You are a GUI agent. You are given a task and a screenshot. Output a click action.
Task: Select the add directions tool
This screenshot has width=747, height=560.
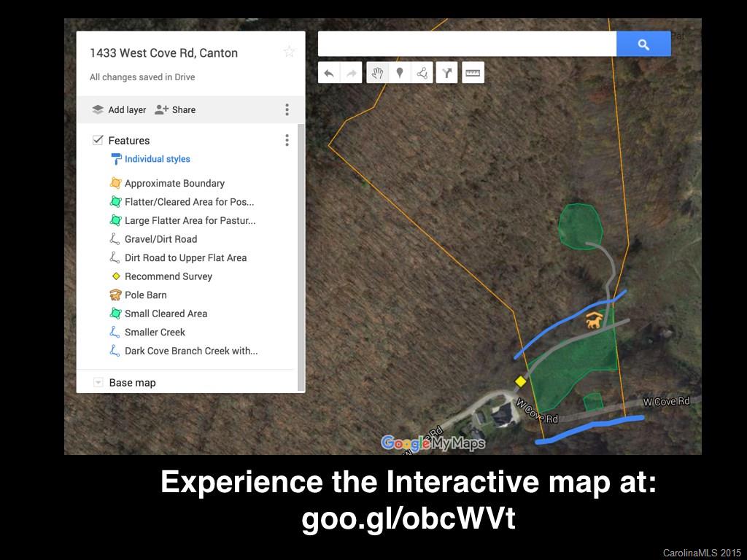[x=447, y=73]
